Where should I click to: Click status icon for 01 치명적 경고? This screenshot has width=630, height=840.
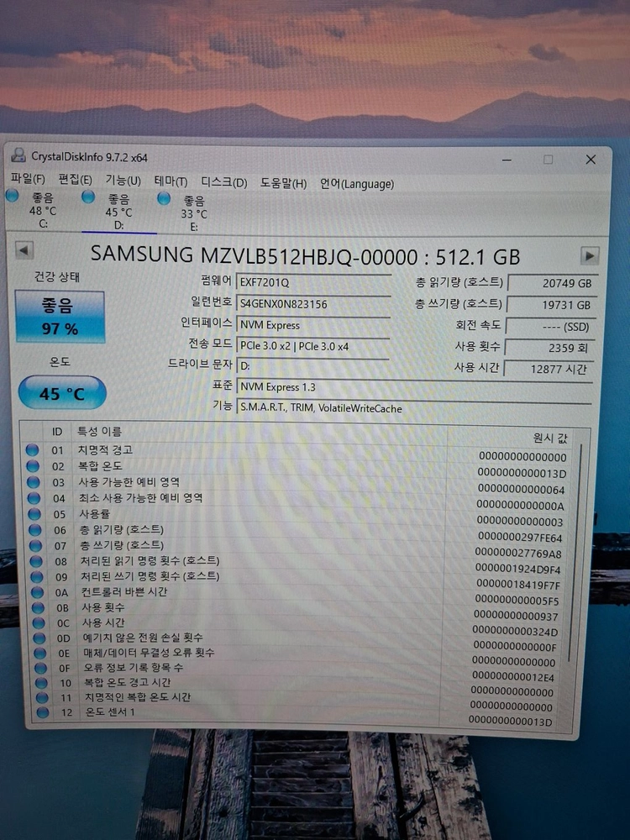(32, 450)
